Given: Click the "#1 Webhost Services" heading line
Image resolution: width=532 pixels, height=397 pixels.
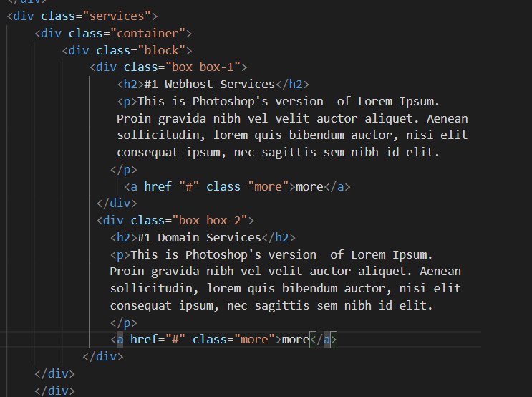Looking at the screenshot, I should [213, 84].
